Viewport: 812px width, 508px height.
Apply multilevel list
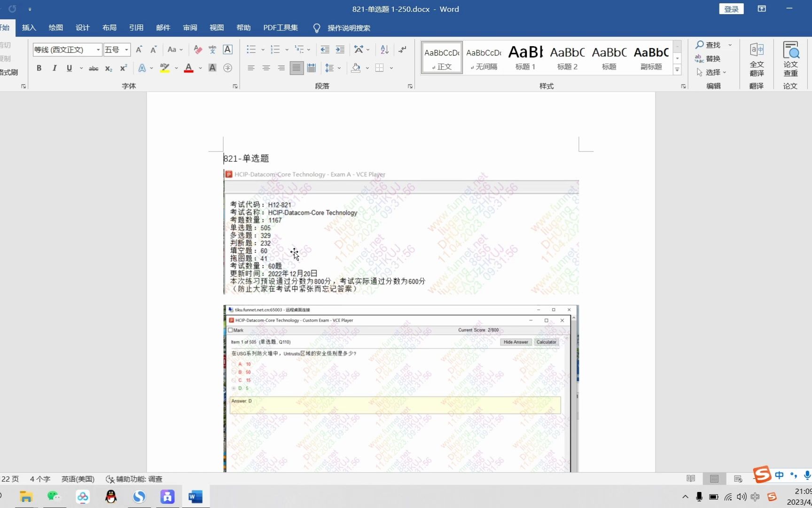[299, 49]
